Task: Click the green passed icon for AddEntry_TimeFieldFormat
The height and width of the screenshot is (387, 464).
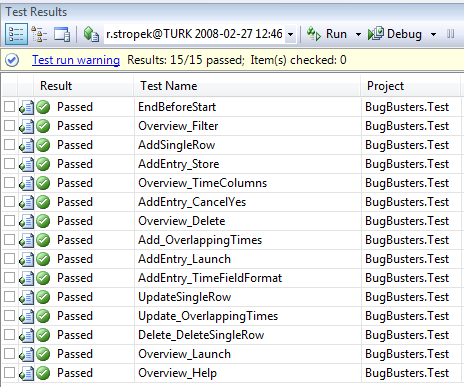Action: point(43,278)
